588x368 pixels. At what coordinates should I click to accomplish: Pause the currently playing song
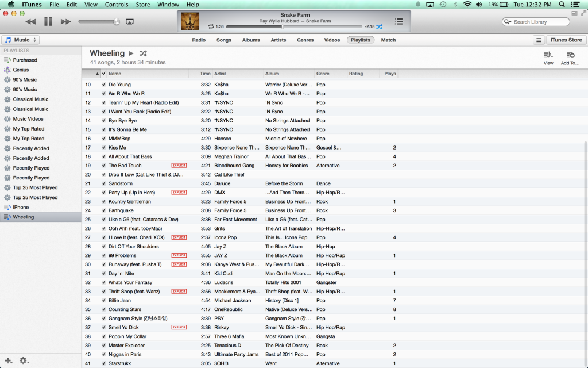[48, 22]
